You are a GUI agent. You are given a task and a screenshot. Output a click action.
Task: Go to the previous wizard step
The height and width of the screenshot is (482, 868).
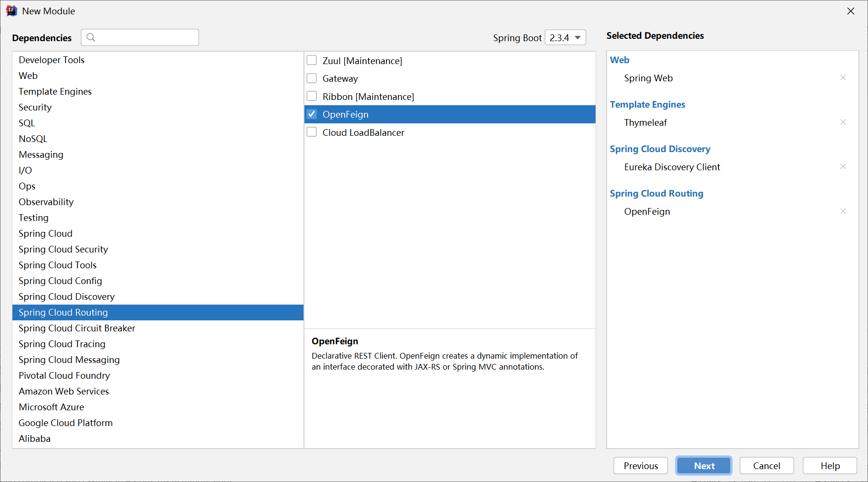pos(640,466)
